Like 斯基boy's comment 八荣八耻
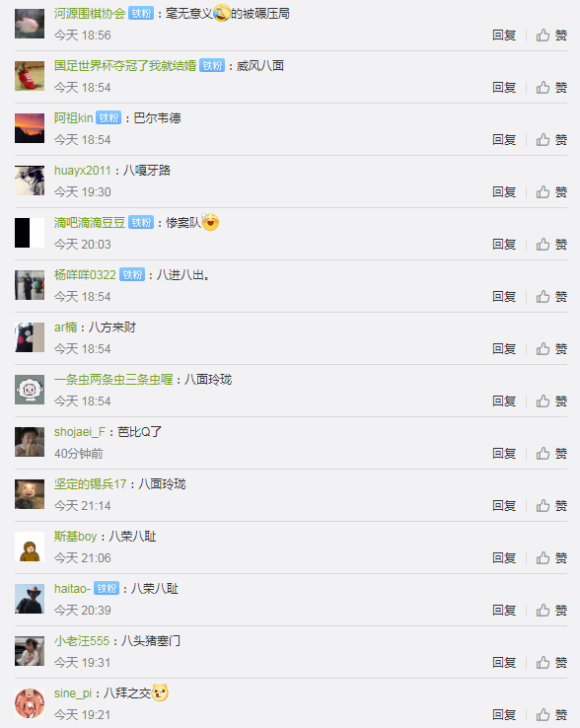Screen dimensions: 580x728 point(551,558)
